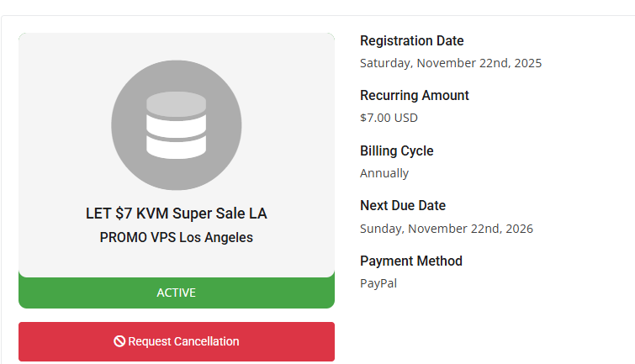
Task: Click the bottom disk of the database icon
Action: [176, 147]
